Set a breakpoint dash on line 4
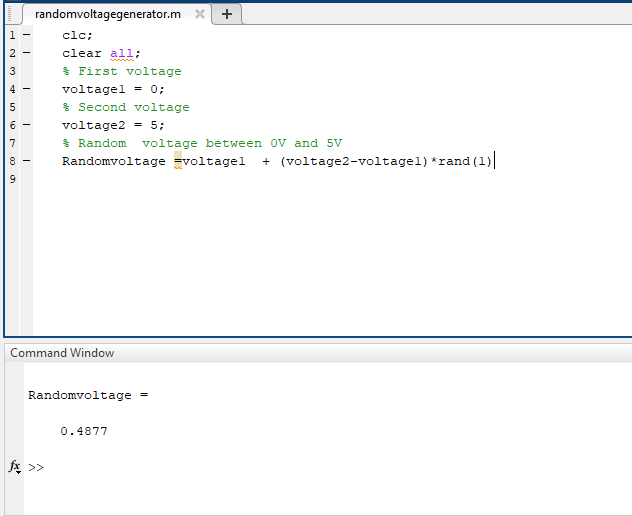Viewport: 632px width, 516px height. pos(27,89)
